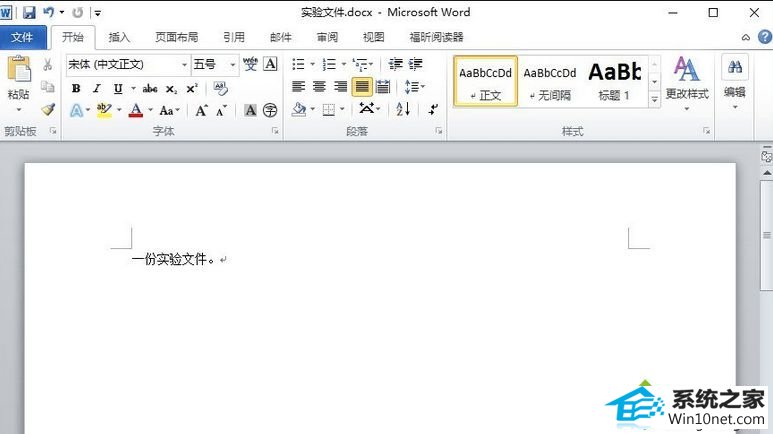Apply the yellow text highlight color
This screenshot has width=773, height=434.
[x=104, y=110]
